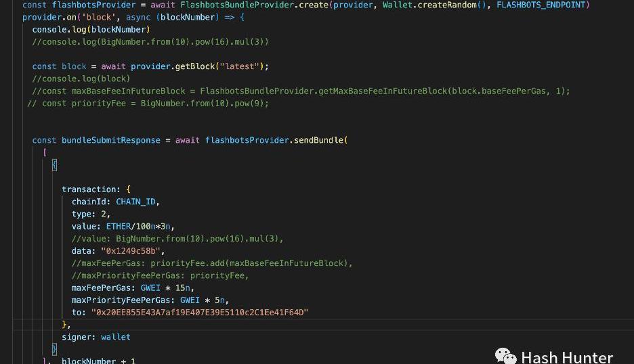
Task: Click the provider.on('block' listener line
Action: [133, 18]
